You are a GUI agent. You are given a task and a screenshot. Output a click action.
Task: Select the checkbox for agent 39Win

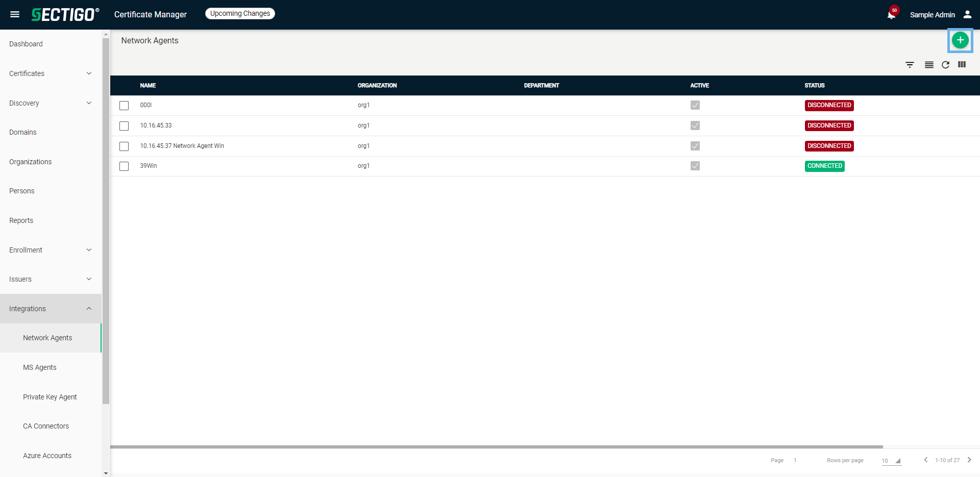tap(124, 166)
